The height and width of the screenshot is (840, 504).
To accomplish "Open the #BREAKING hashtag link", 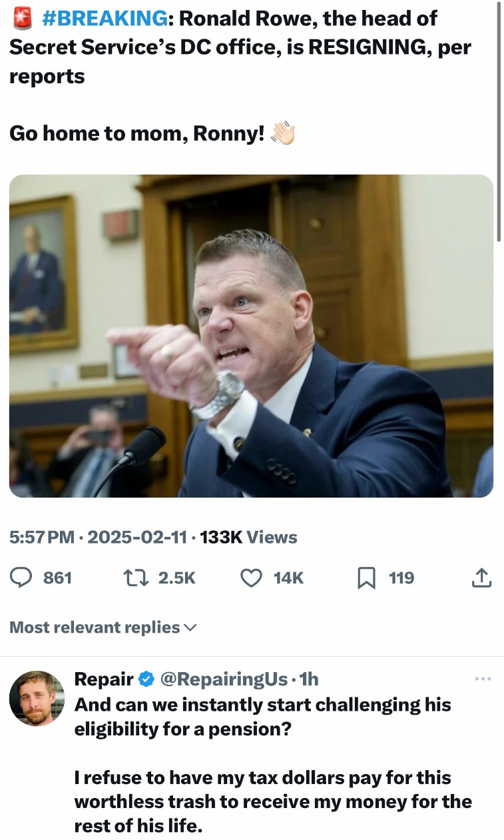I will (x=104, y=19).
